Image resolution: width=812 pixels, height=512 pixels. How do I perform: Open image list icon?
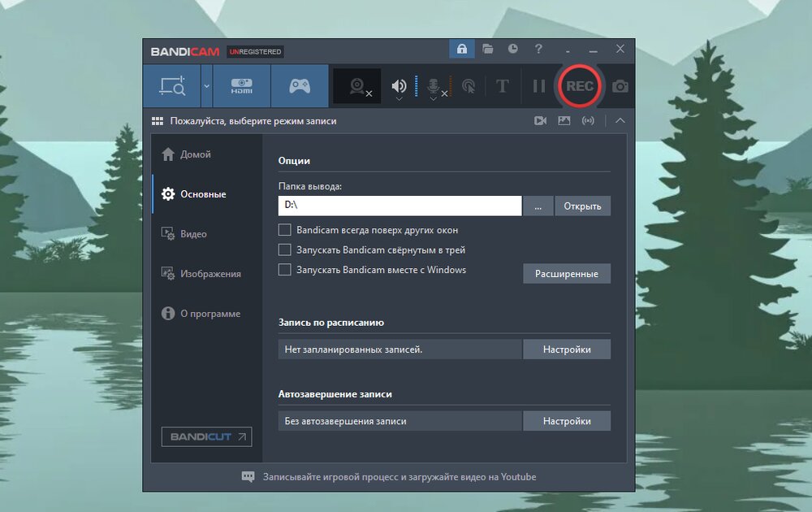coord(564,121)
